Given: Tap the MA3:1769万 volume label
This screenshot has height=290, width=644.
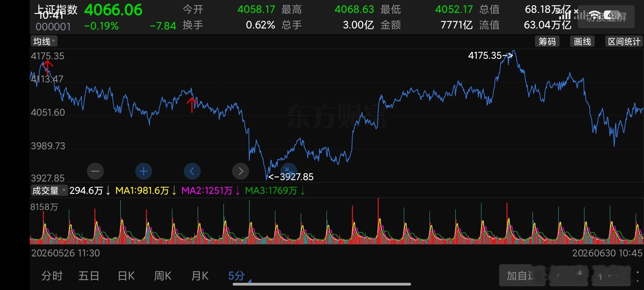Looking at the screenshot, I should pos(271,191).
